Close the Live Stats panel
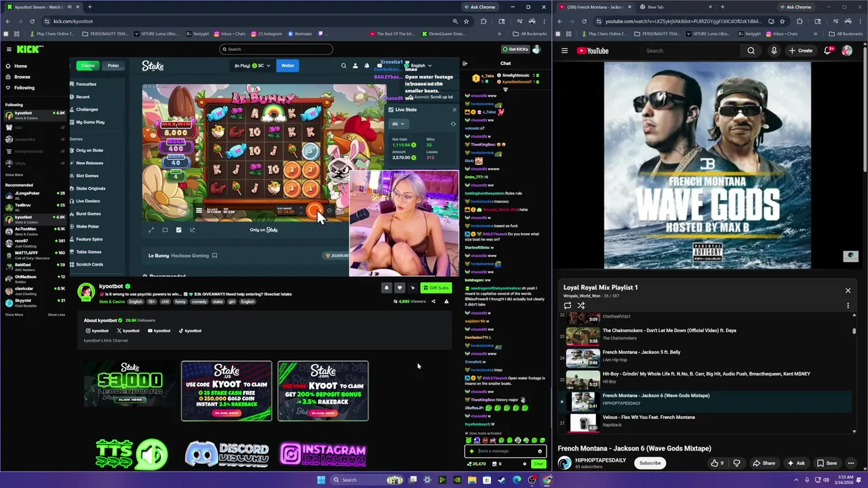Image resolution: width=868 pixels, height=488 pixels. (x=454, y=110)
